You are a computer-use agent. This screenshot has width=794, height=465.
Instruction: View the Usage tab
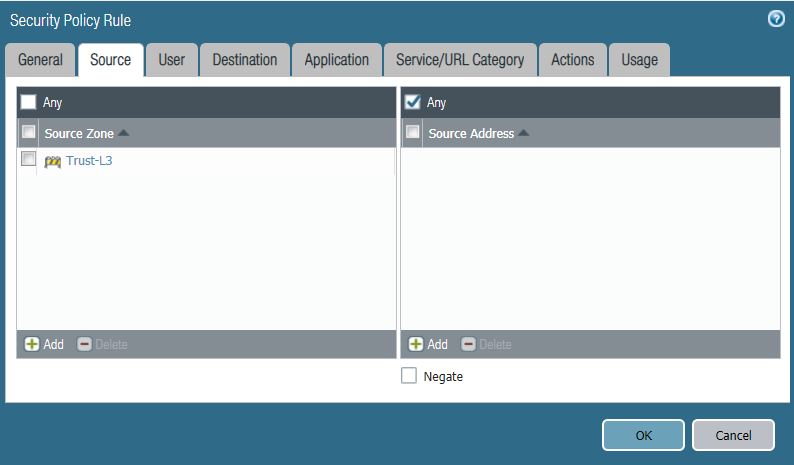coord(640,60)
